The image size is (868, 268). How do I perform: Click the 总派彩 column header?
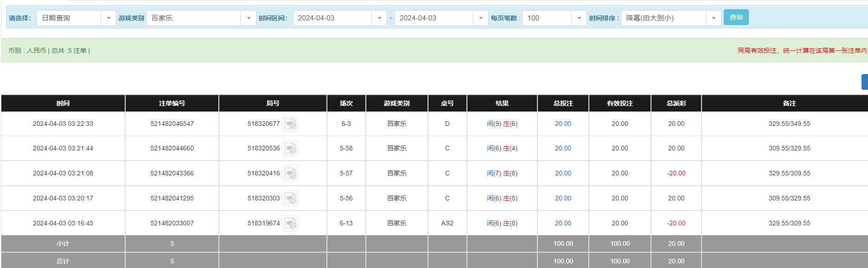click(676, 103)
